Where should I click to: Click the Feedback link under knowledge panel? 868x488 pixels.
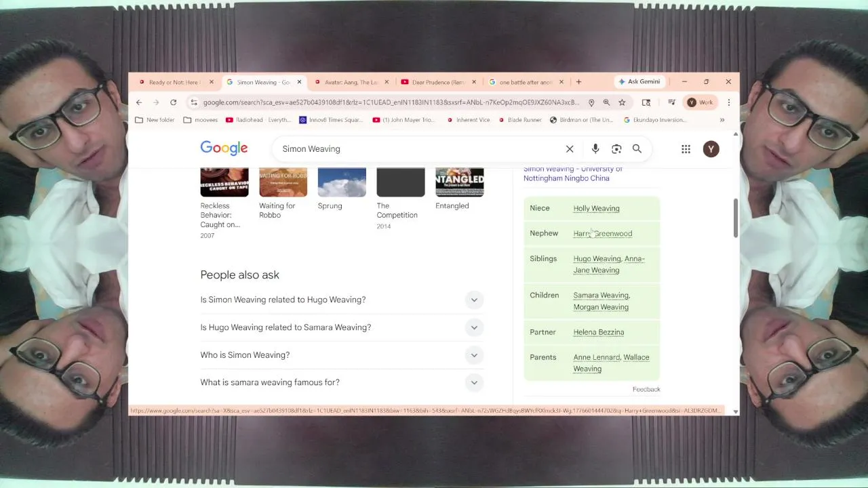646,389
